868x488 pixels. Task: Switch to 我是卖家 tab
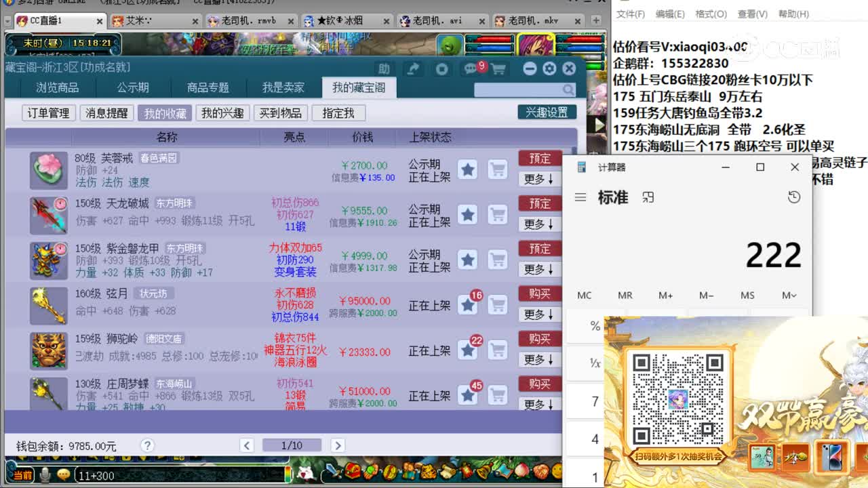coord(283,87)
